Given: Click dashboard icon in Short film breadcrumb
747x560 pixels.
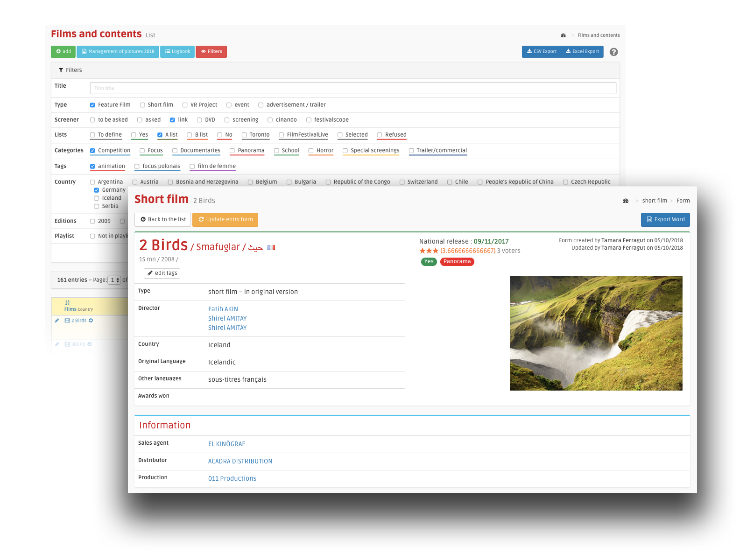Looking at the screenshot, I should click(x=626, y=201).
